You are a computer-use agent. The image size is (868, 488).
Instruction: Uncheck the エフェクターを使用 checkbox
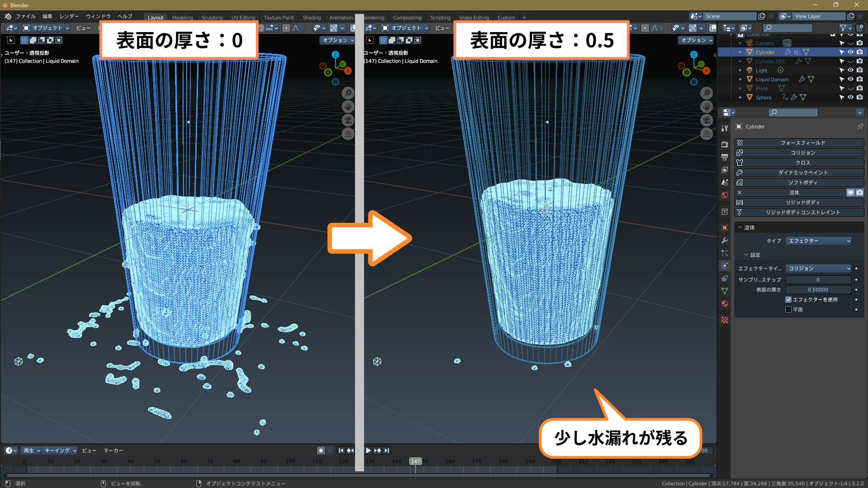click(x=788, y=300)
